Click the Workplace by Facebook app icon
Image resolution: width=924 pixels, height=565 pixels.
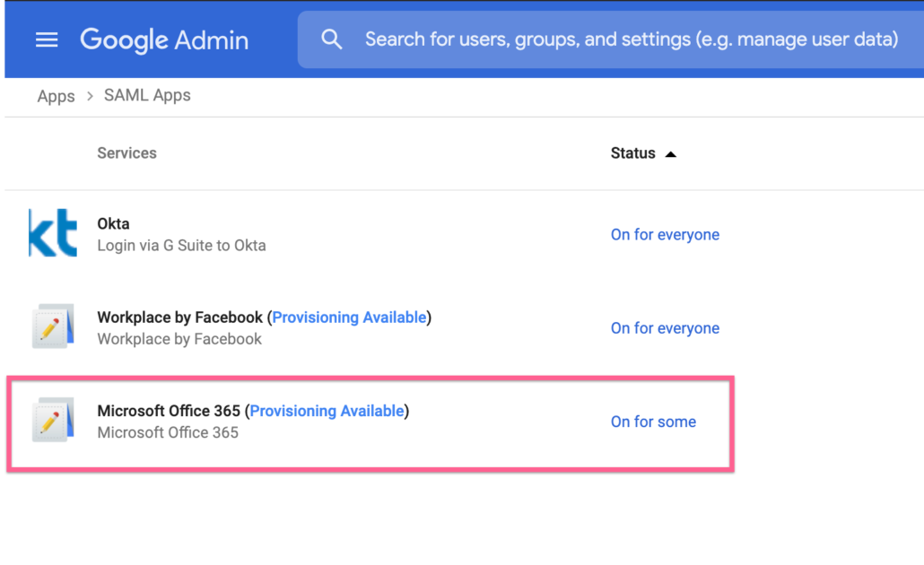point(53,326)
